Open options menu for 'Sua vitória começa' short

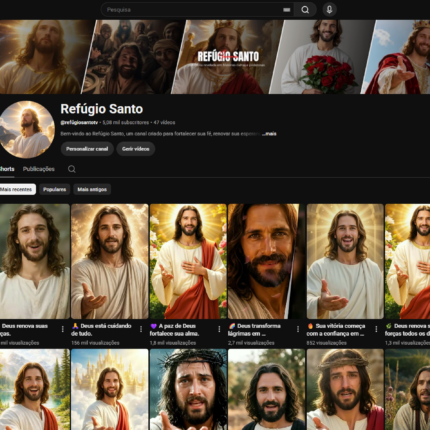(x=376, y=329)
